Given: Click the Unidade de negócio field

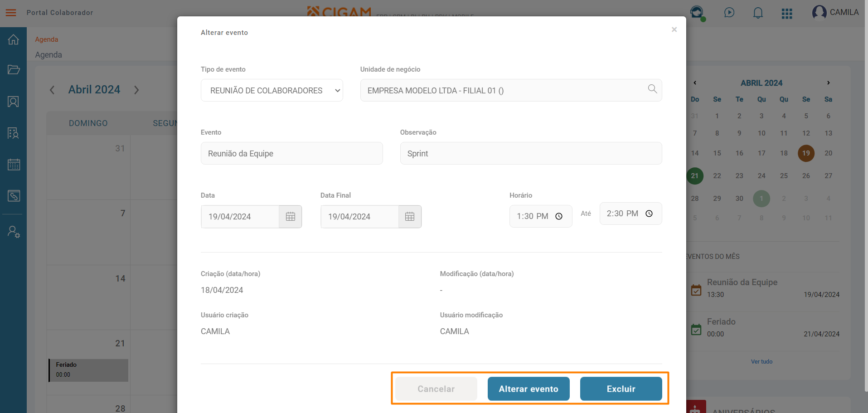Looking at the screenshot, I should pos(511,90).
